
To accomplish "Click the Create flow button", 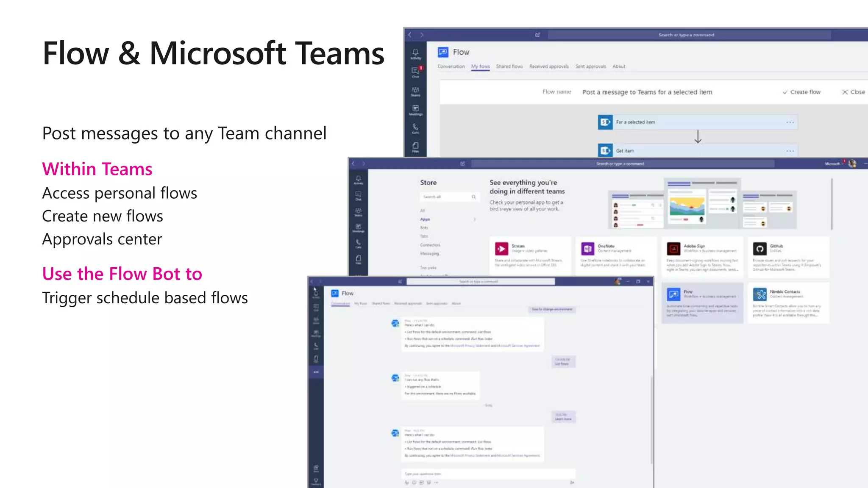I will pyautogui.click(x=801, y=92).
